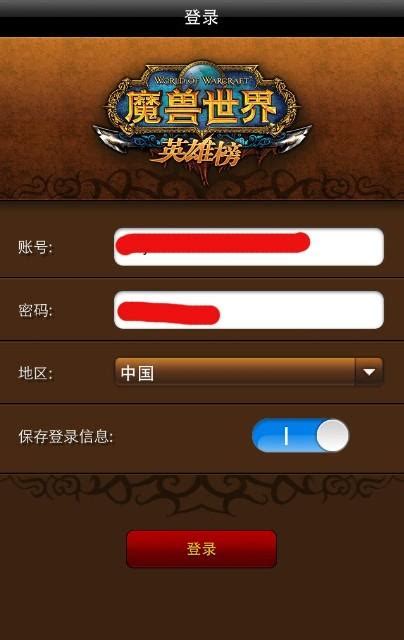Tap the blade ornament right of logo
Viewport: 404px width, 640px height.
tap(293, 137)
